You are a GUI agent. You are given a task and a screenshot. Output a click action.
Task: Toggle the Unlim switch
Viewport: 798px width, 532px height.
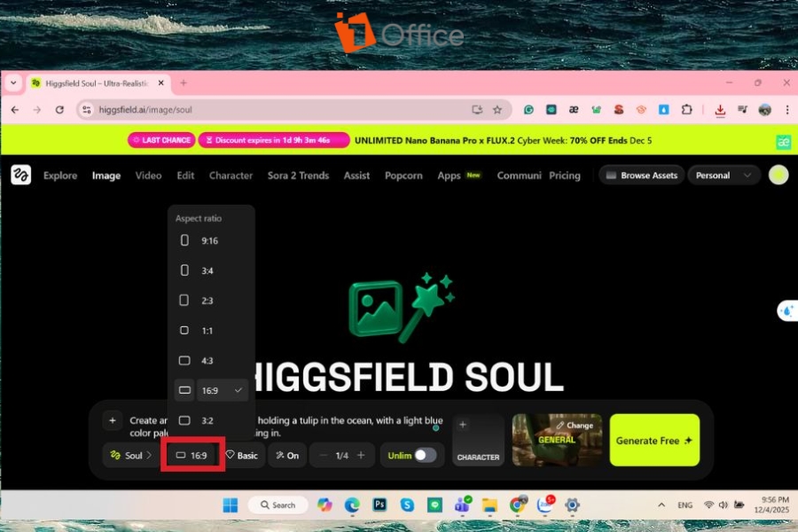pyautogui.click(x=426, y=455)
